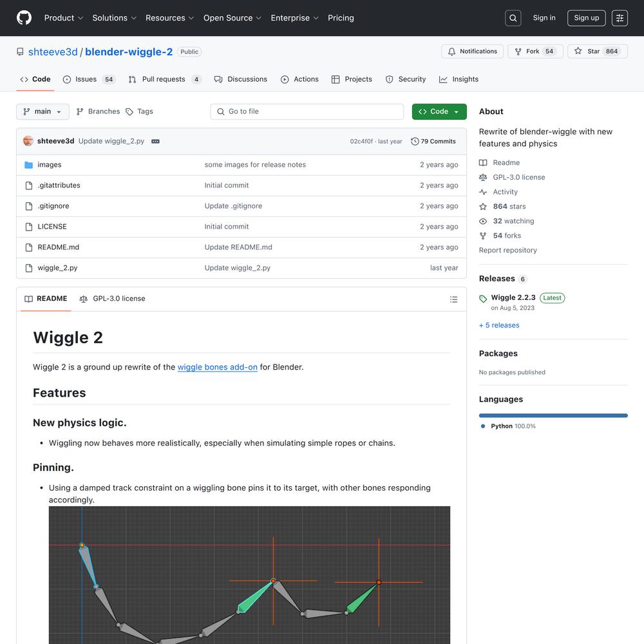Open the Branches link
644x644 pixels.
click(99, 111)
